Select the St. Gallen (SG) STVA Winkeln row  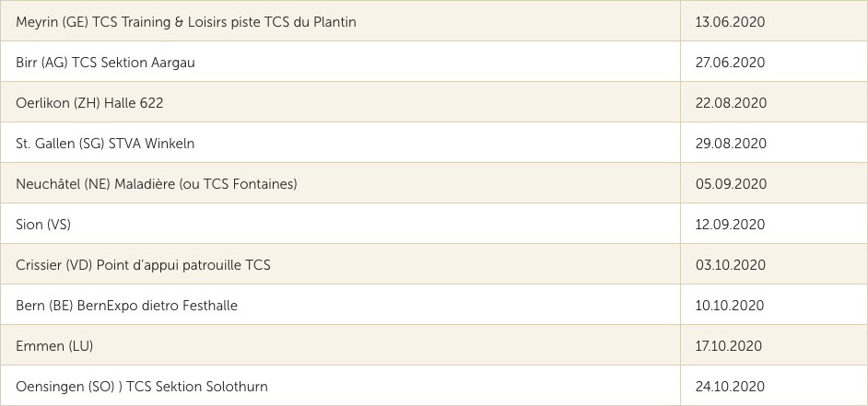105,144
